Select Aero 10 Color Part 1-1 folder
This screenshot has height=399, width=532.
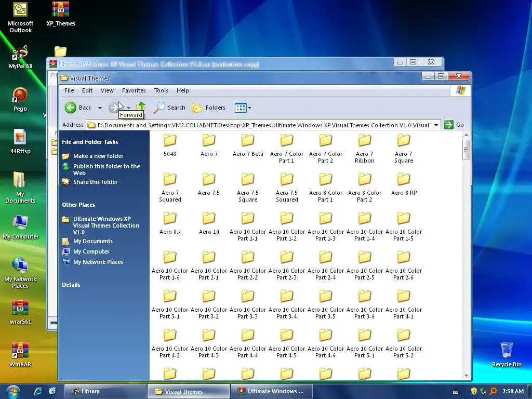coord(248,227)
